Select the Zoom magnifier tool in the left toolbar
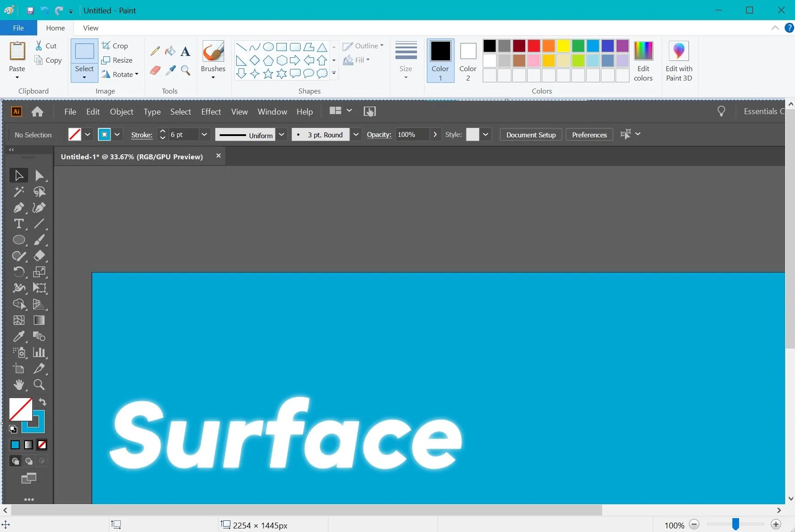The height and width of the screenshot is (532, 795). pyautogui.click(x=39, y=385)
